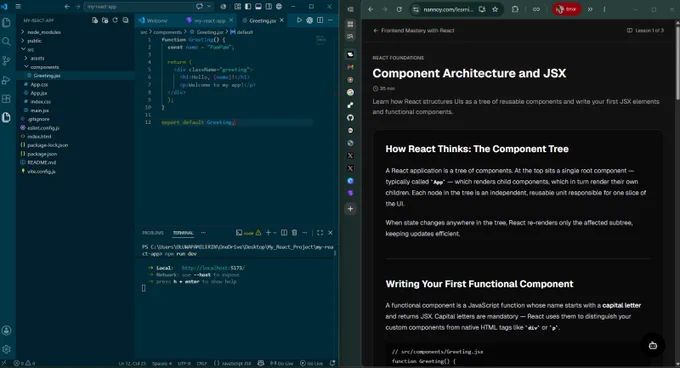The image size is (680, 368).
Task: Close the Greeting.jsx tab
Action: (x=282, y=20)
